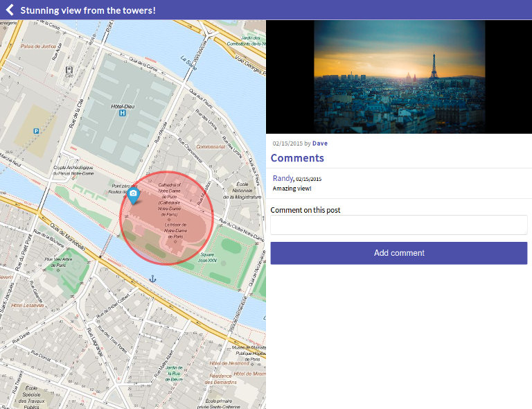This screenshot has height=409, width=532.
Task: Open author Dave's profile link
Action: [319, 143]
